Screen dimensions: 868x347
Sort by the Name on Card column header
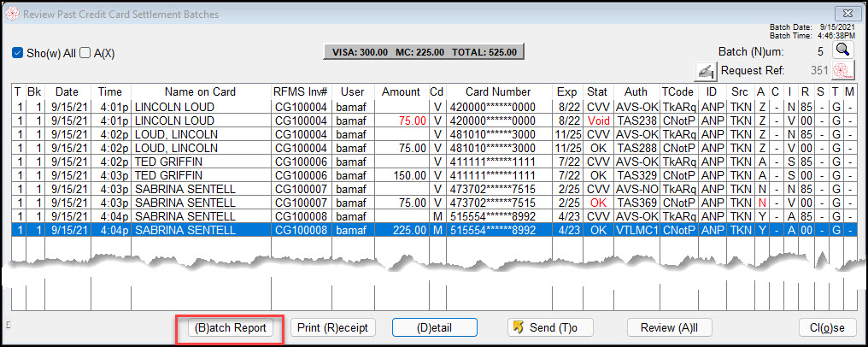pos(200,91)
